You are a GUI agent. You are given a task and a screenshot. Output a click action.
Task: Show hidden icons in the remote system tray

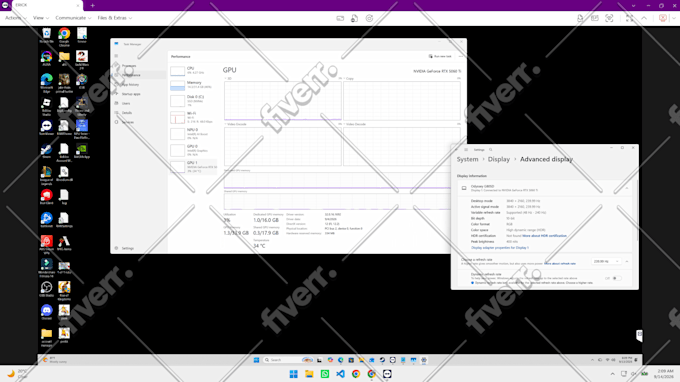click(592, 360)
